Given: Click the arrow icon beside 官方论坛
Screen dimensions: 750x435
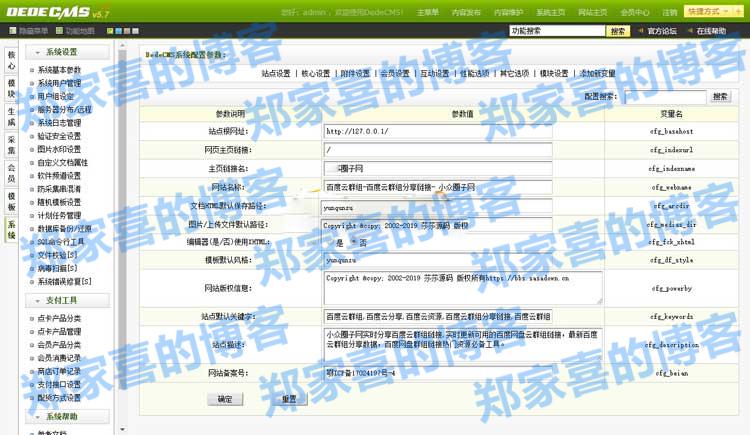Looking at the screenshot, I should [640, 31].
